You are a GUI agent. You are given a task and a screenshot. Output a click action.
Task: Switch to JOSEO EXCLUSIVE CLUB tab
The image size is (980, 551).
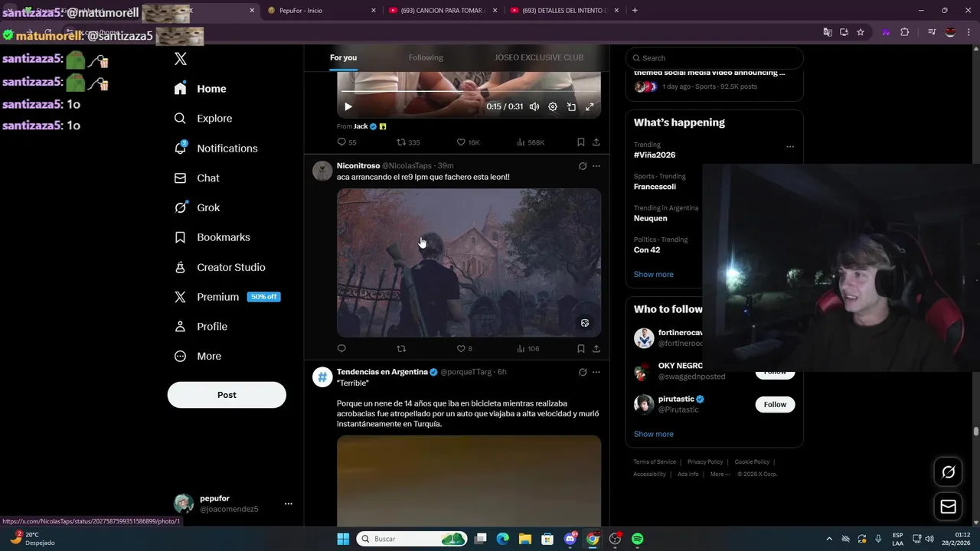coord(539,57)
